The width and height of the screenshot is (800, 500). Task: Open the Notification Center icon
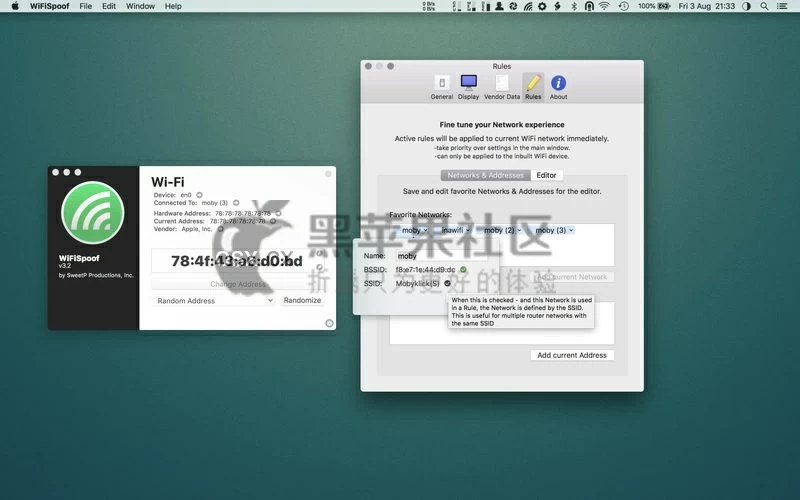coord(782,6)
